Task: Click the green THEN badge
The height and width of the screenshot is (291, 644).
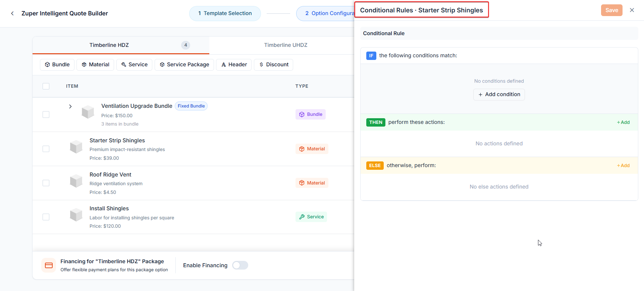Action: (x=376, y=122)
